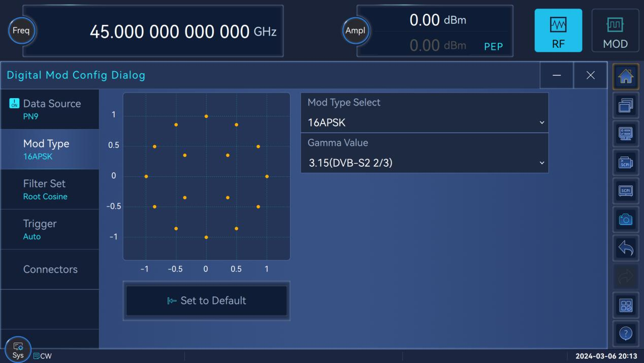This screenshot has height=363, width=644.
Task: Toggle the Data Source ON indicator
Action: coord(14,104)
